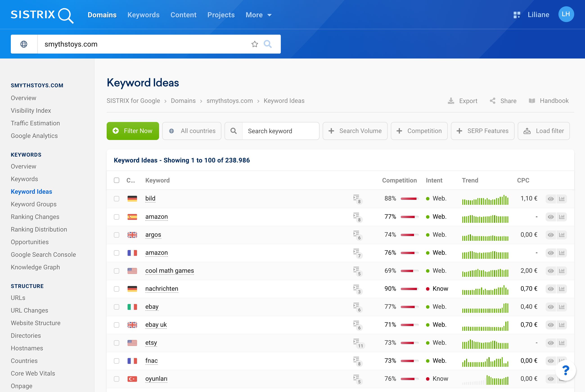This screenshot has width=585, height=392.
Task: Go to the Keywords tab in top navigation
Action: pyautogui.click(x=144, y=15)
